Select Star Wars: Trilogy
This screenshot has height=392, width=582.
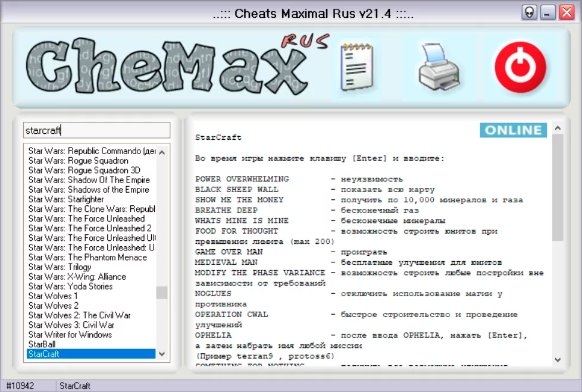91,266
